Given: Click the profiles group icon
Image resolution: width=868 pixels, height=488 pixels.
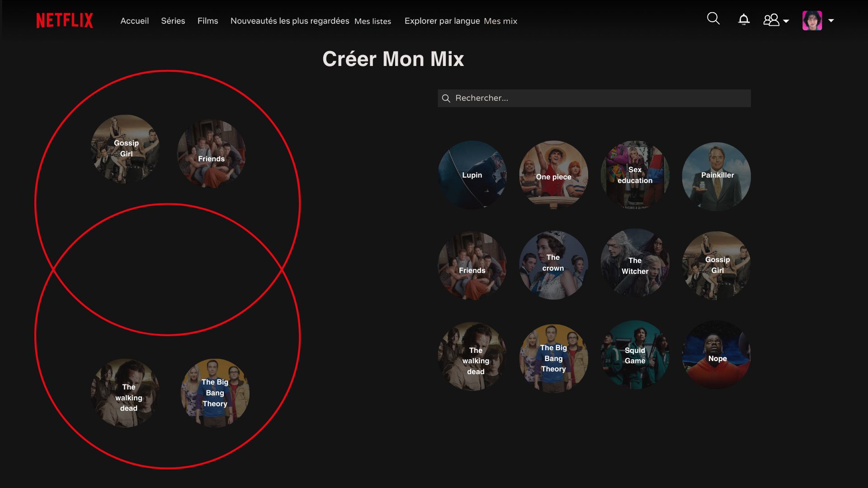Looking at the screenshot, I should (771, 20).
